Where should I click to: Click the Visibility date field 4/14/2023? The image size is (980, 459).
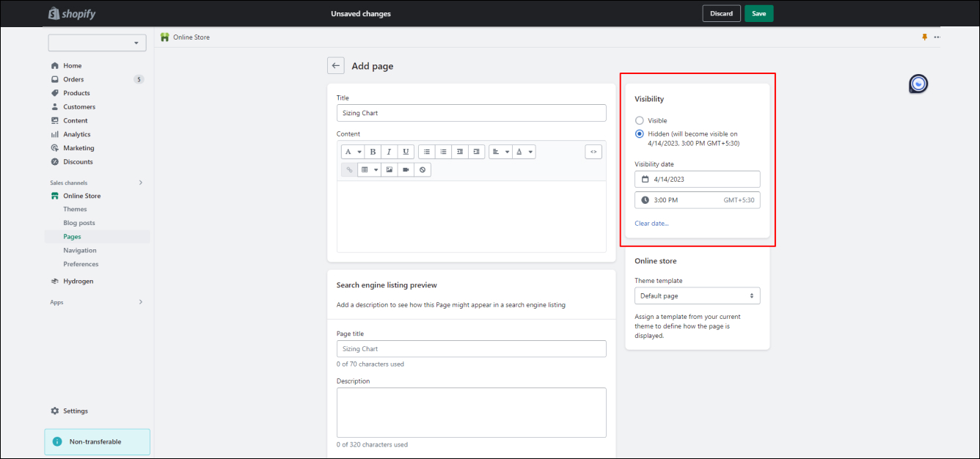point(697,179)
